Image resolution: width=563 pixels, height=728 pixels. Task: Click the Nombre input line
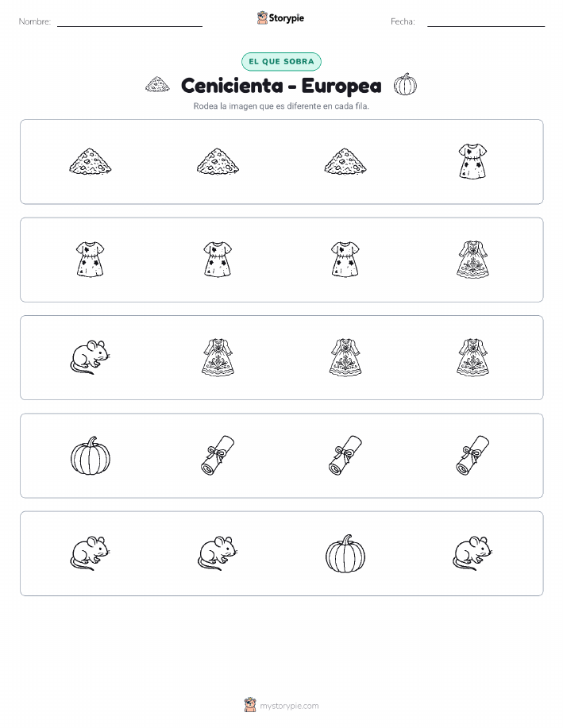tap(129, 25)
